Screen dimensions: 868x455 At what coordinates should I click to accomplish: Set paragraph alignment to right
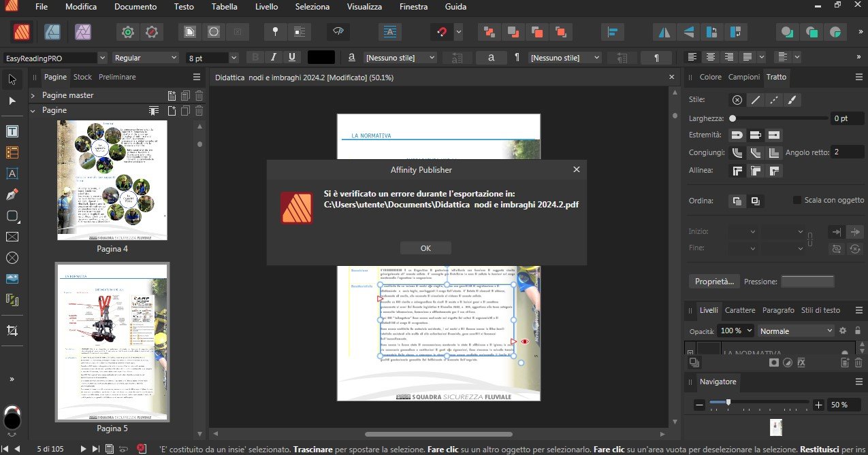(x=729, y=58)
